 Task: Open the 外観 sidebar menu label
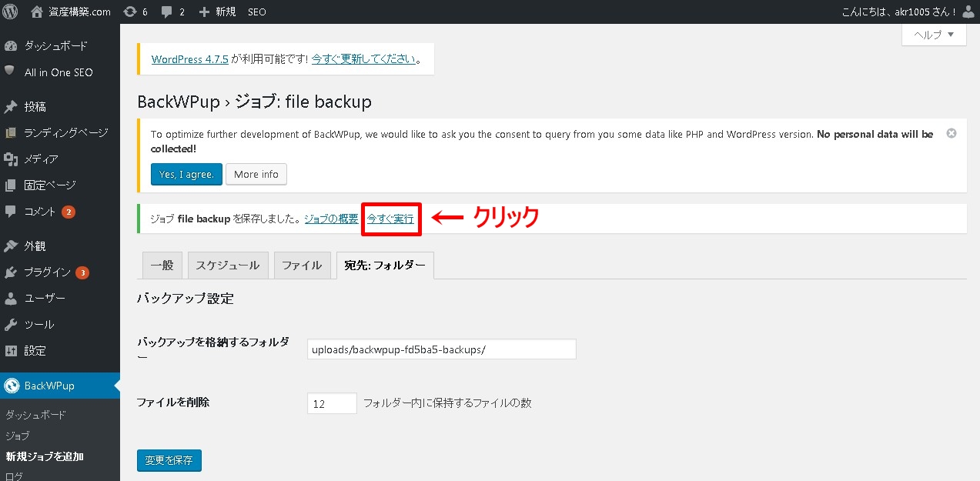pyautogui.click(x=35, y=246)
